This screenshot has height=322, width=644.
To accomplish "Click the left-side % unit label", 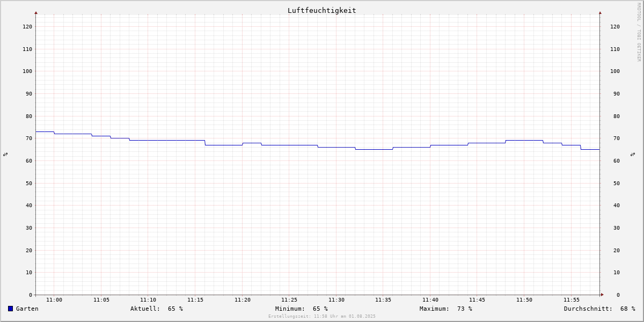I will 5,154.
